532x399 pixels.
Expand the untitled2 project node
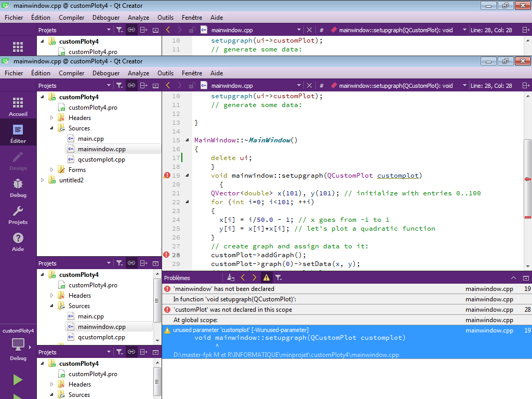[x=43, y=180]
